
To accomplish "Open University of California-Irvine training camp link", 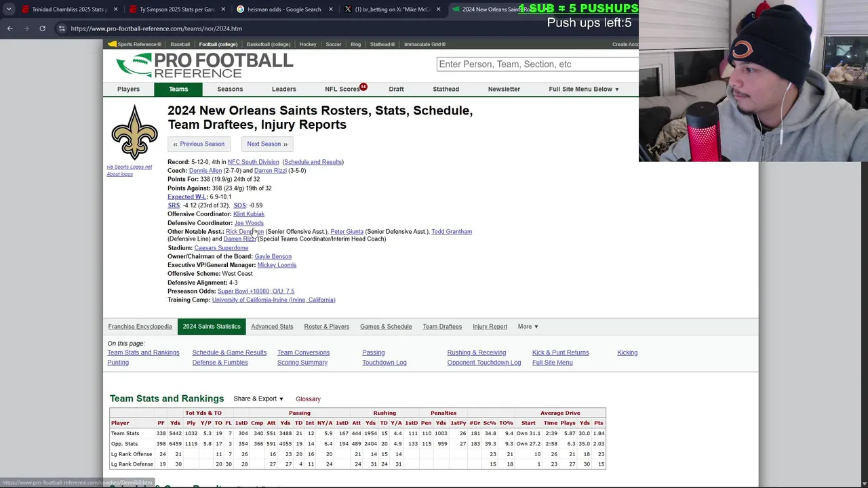I will 273,300.
